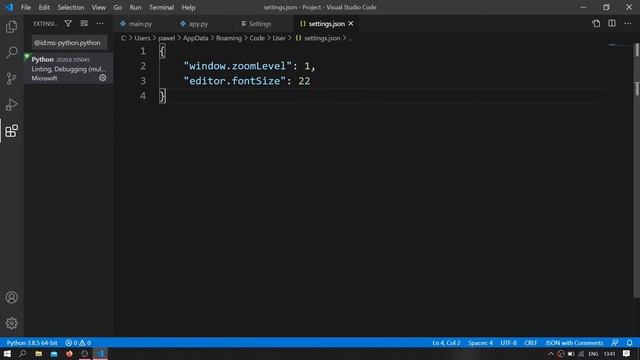640x360 pixels.
Task: Click Roaming in the breadcrumb
Action: [229, 38]
